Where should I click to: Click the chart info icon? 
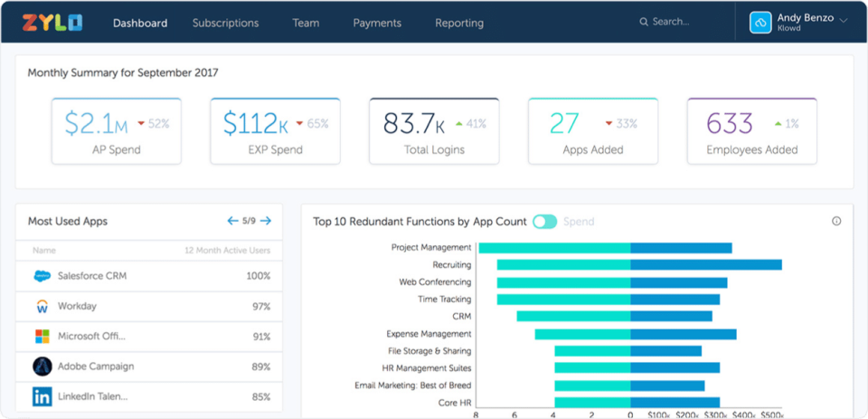pos(836,221)
